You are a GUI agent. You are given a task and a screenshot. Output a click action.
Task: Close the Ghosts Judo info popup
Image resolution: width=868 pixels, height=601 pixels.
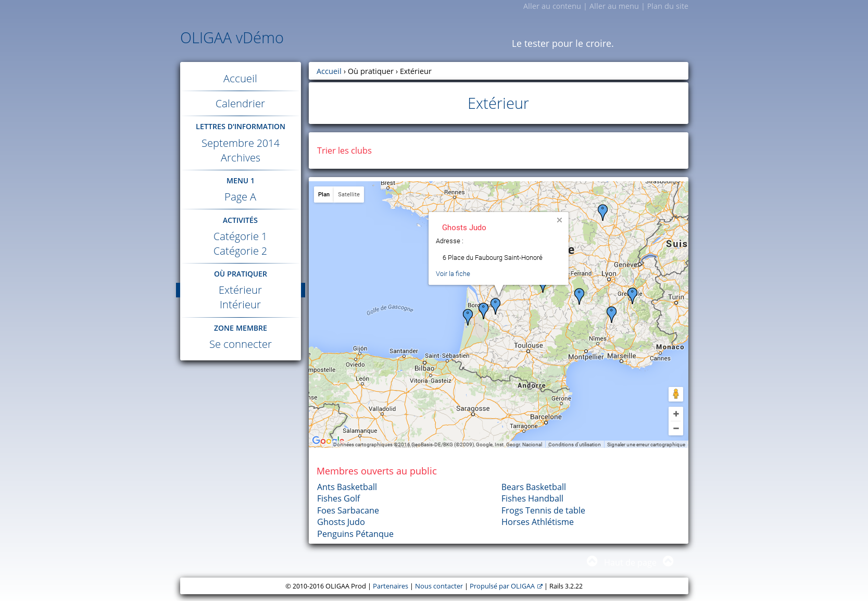coord(559,220)
